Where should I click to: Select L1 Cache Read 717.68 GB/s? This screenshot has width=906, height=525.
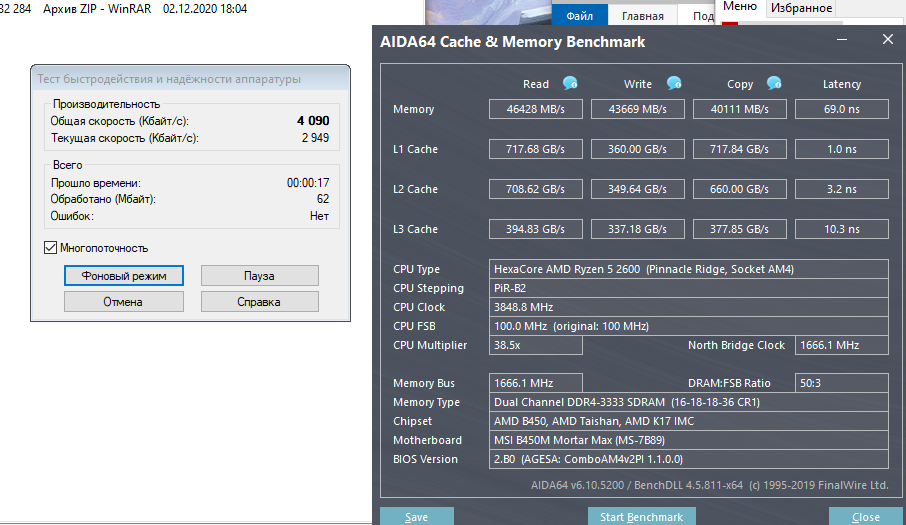coord(536,149)
